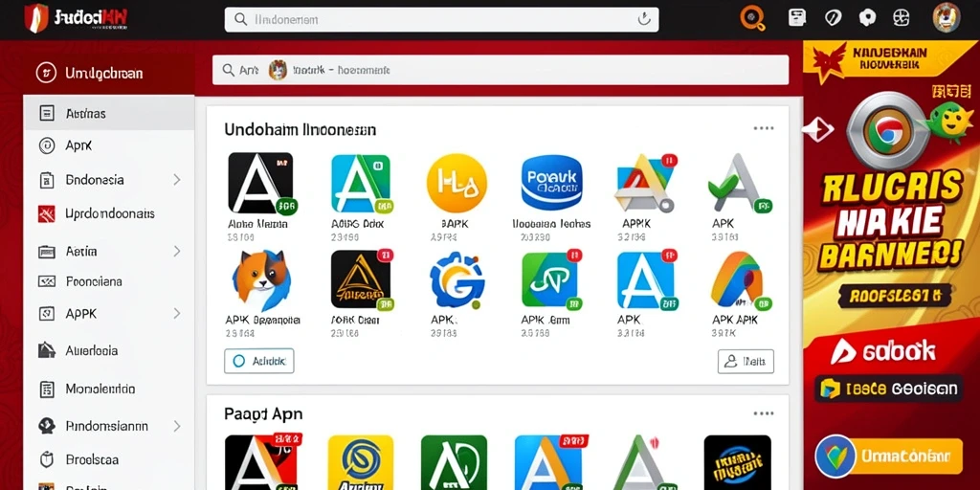Viewport: 980px width, 490px height.
Task: Open the Paapt Apn yellow circular-logo thumbnail
Action: point(361,462)
